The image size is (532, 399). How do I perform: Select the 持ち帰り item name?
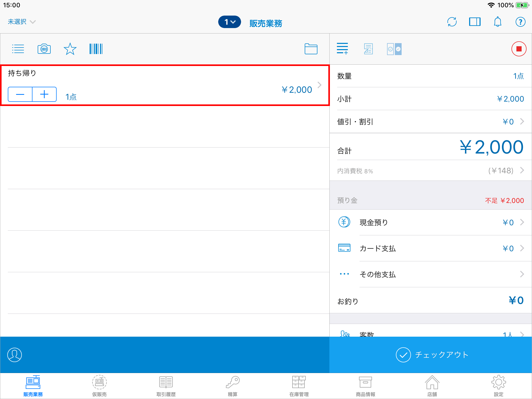(22, 73)
